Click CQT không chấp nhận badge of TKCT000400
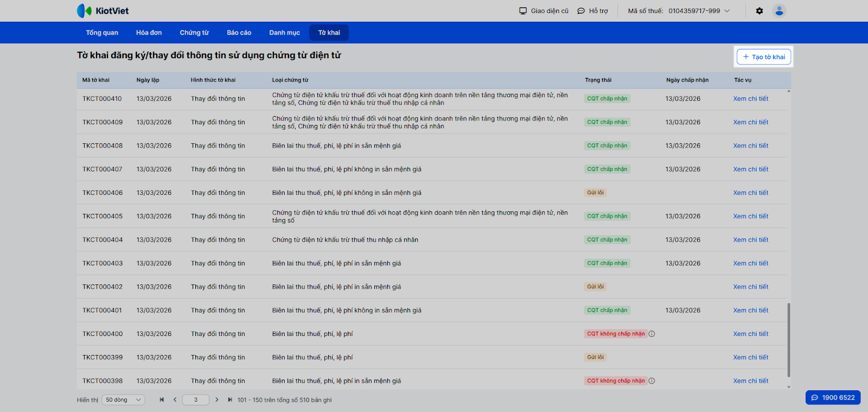The image size is (868, 412). pos(616,334)
